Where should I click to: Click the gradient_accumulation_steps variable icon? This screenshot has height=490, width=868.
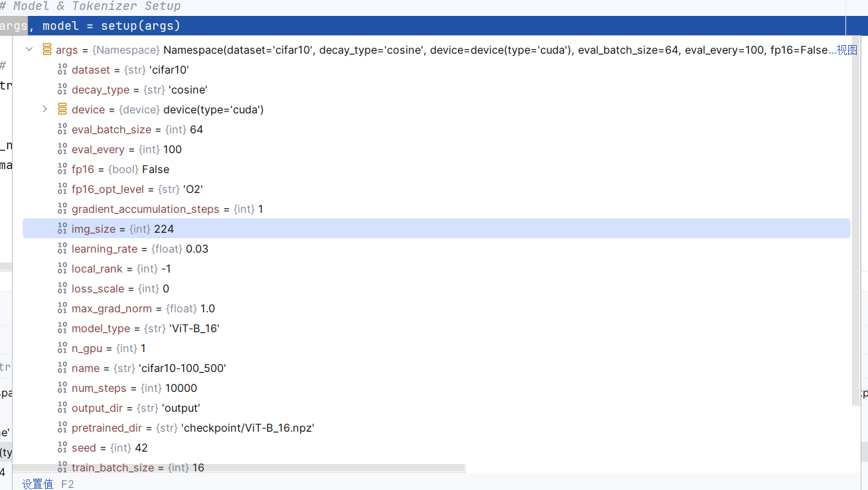point(62,209)
